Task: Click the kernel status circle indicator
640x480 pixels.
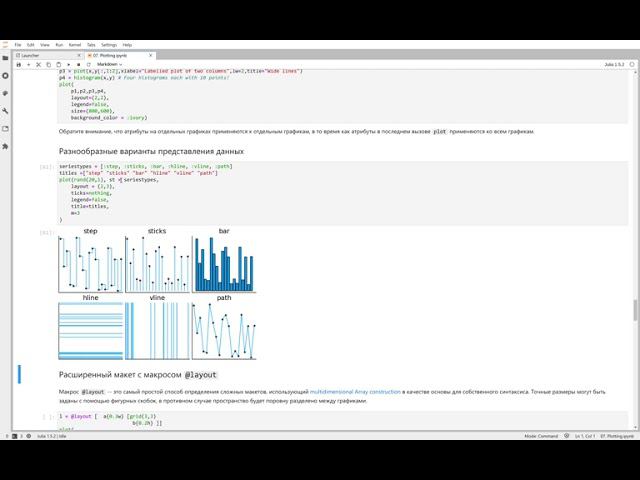Action: click(632, 64)
